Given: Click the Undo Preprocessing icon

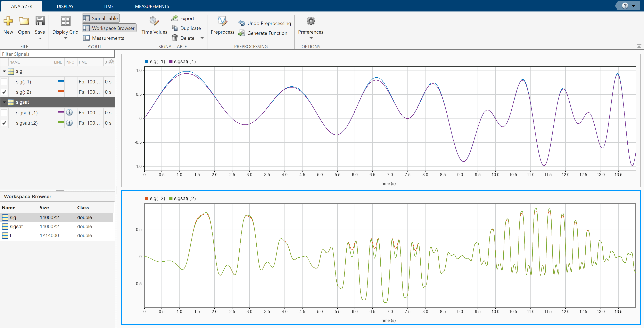Looking at the screenshot, I should (242, 23).
